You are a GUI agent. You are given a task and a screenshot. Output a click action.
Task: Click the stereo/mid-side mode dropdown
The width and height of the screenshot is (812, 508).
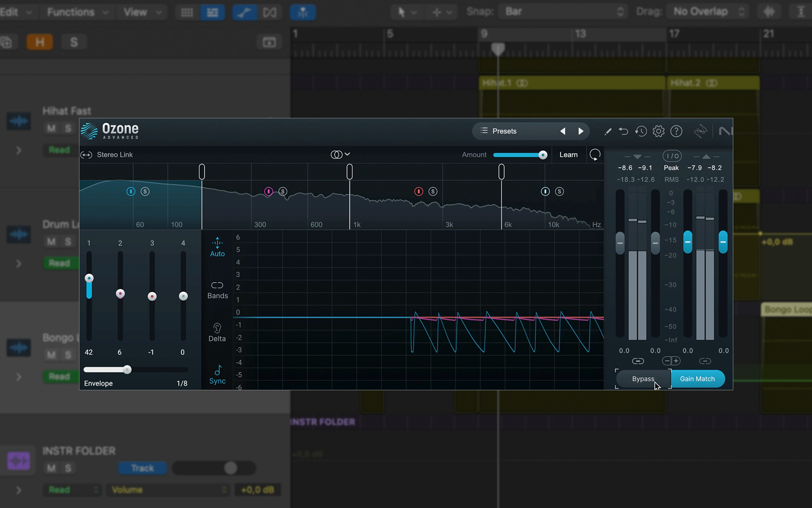tap(340, 154)
